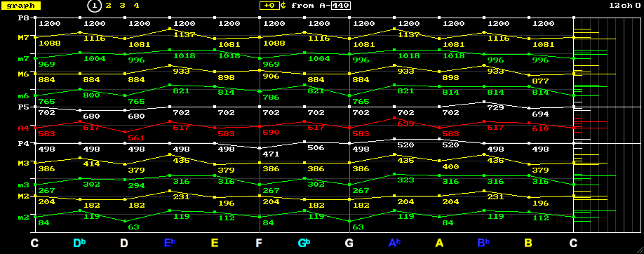Click the Db note name on the axis
This screenshot has height=254, width=644.
pos(80,243)
